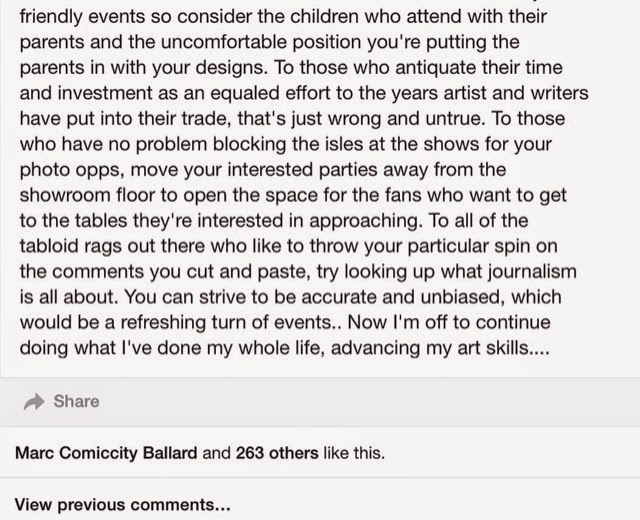Click the line starting "photo opps, move your"
The height and width of the screenshot is (520, 640).
coord(263,166)
